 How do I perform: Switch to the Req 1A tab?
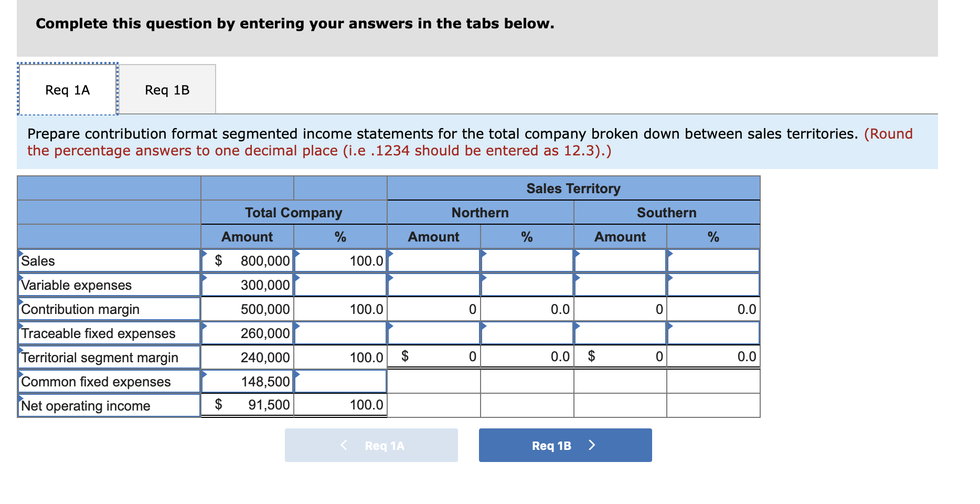[x=67, y=89]
